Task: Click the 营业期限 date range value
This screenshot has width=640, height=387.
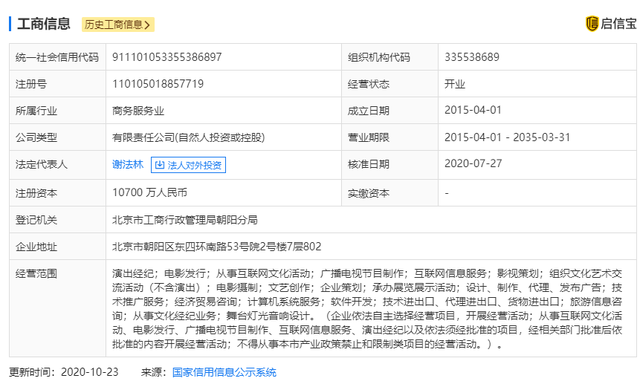Action: (507, 138)
